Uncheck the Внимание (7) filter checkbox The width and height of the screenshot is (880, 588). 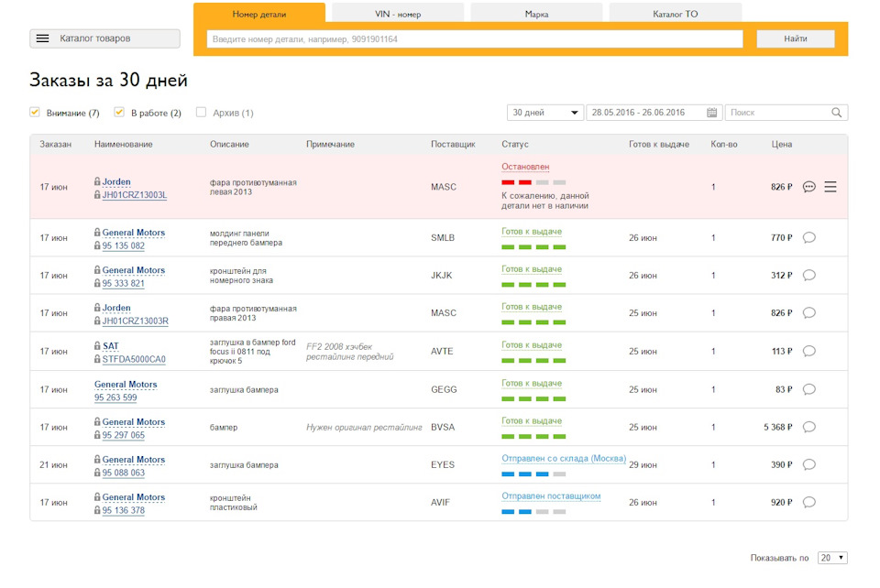(35, 112)
